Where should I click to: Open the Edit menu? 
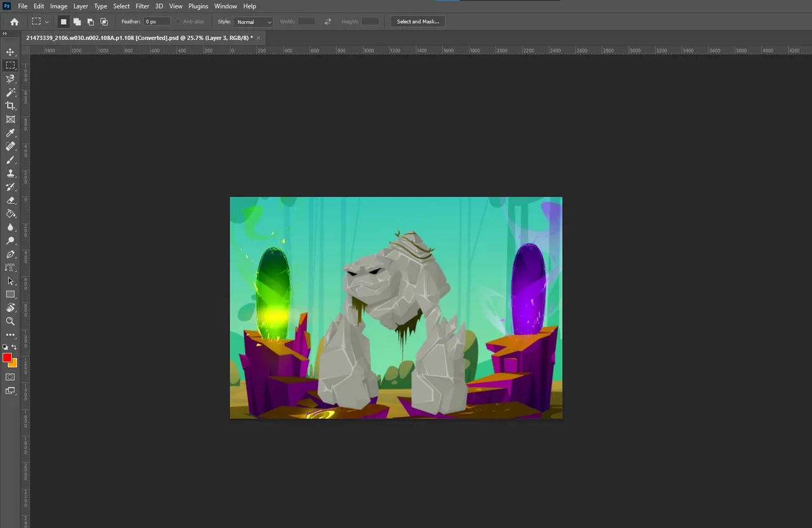[39, 6]
